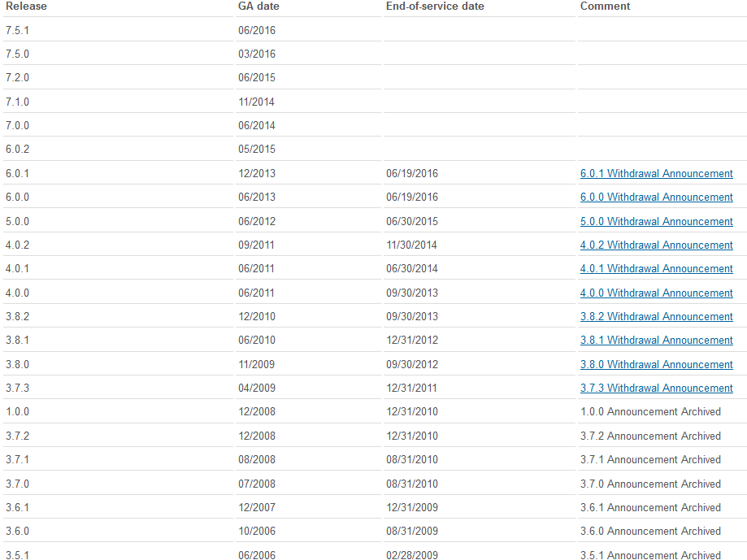
Task: Click the GA date column header
Action: coord(253,7)
